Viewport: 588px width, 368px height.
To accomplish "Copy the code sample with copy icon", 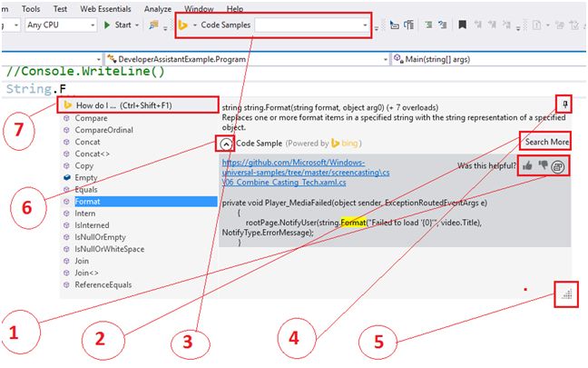I will 558,166.
